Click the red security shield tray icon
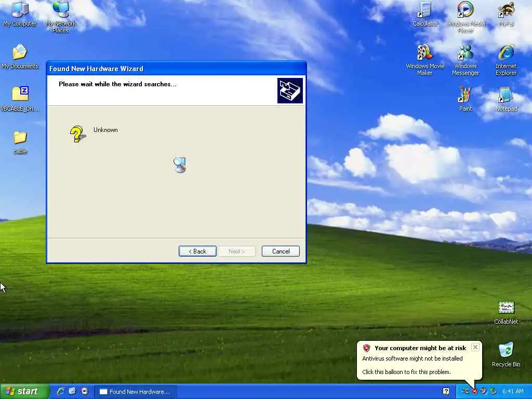The width and height of the screenshot is (532, 399). 474,391
